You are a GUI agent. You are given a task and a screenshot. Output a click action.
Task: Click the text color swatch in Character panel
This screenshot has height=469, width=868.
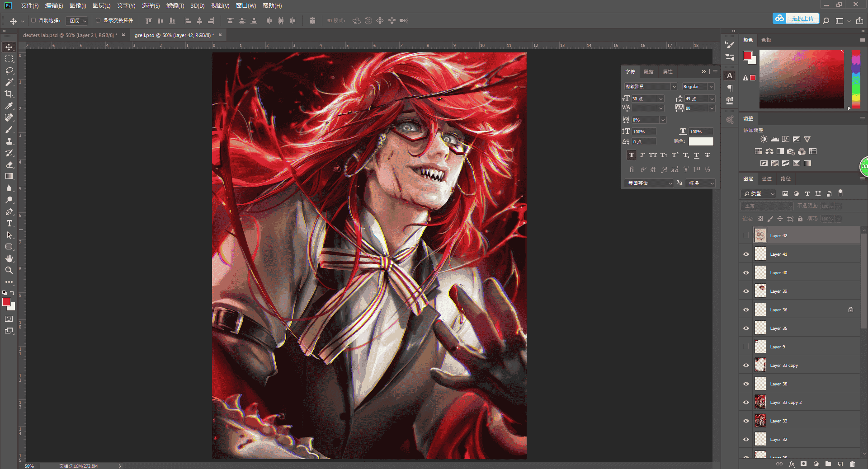[701, 141]
